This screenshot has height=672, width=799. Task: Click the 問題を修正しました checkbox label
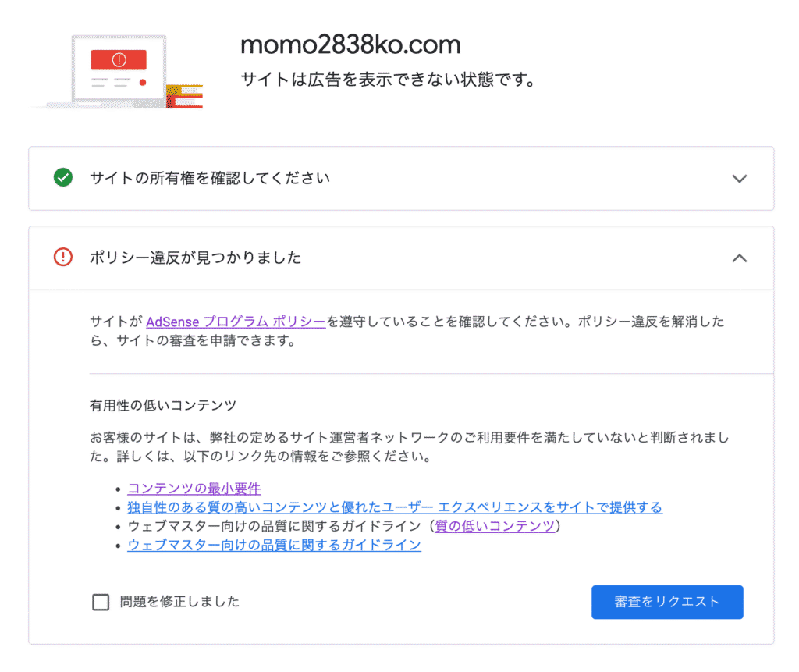(179, 602)
